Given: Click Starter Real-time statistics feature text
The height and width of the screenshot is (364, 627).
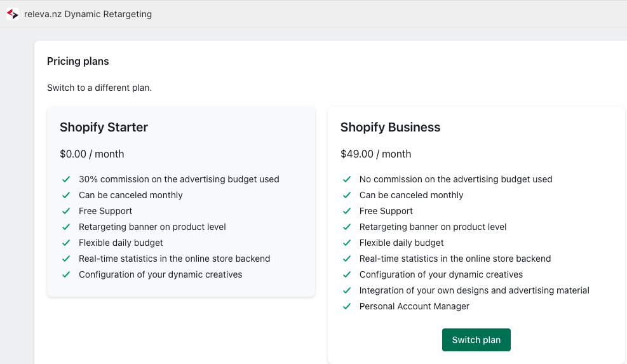Looking at the screenshot, I should pos(174,259).
